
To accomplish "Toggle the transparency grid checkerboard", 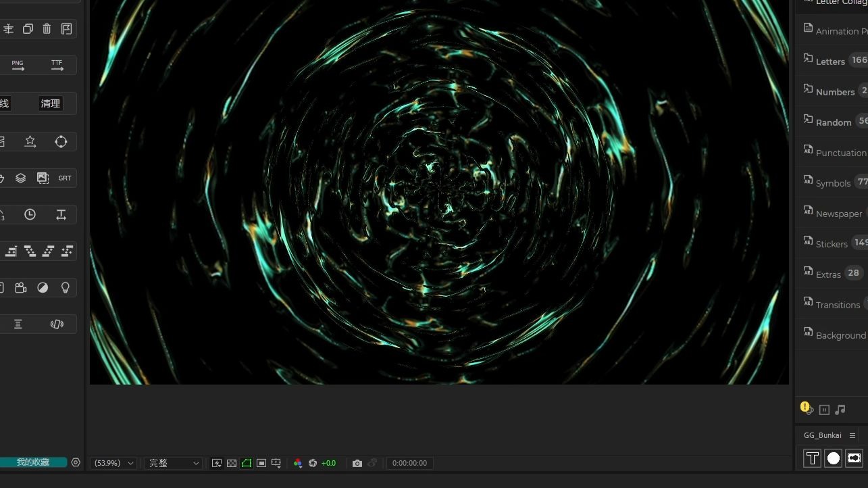I will 232,463.
